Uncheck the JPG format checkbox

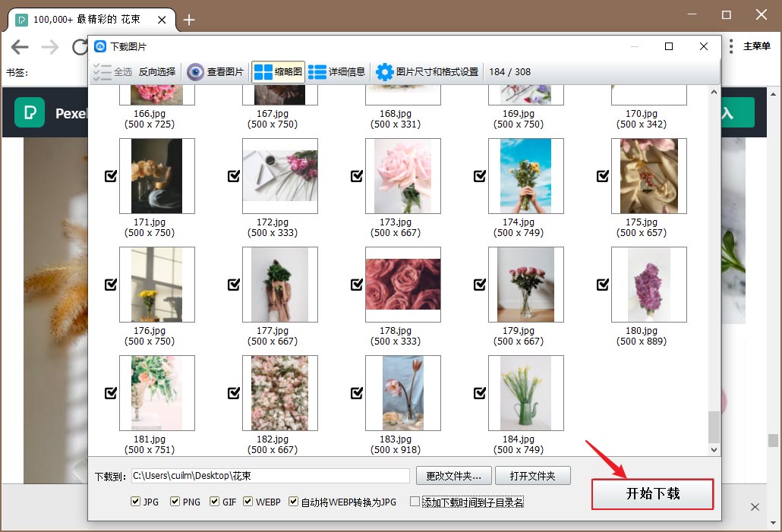(x=136, y=502)
